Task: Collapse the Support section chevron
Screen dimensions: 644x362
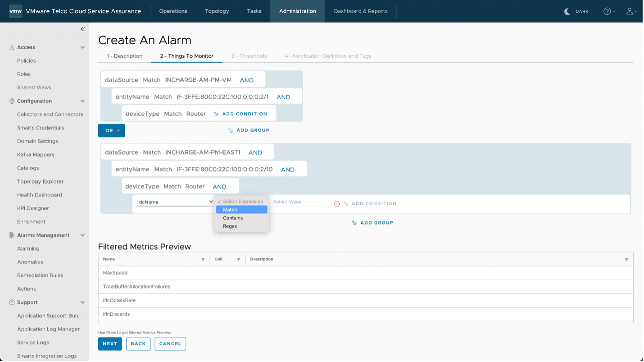Action: tap(82, 302)
